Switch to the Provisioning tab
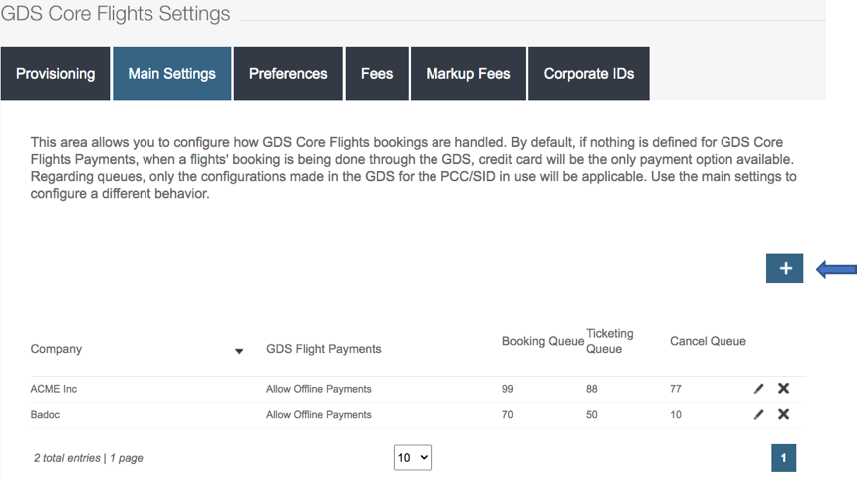Screen dimensions: 868x494 coord(56,74)
